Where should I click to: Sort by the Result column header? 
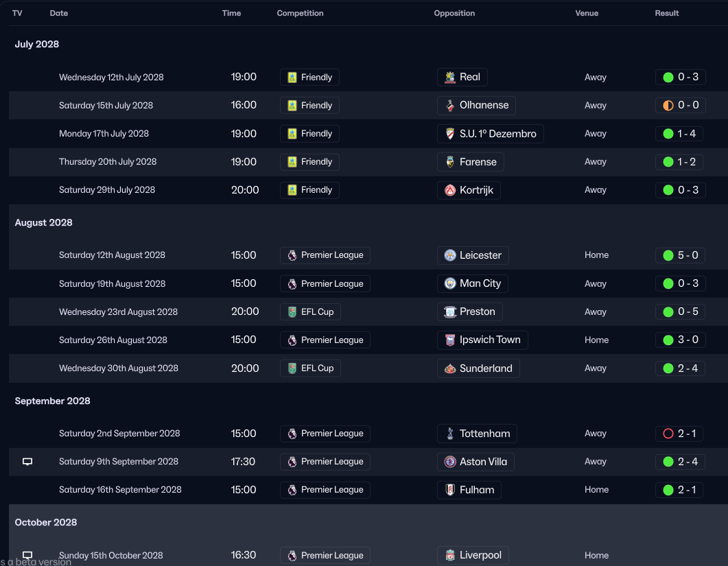[x=666, y=13]
